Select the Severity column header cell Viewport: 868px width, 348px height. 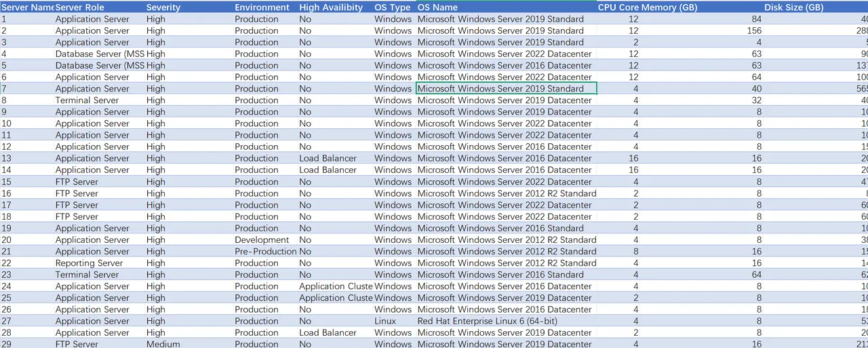click(189, 7)
